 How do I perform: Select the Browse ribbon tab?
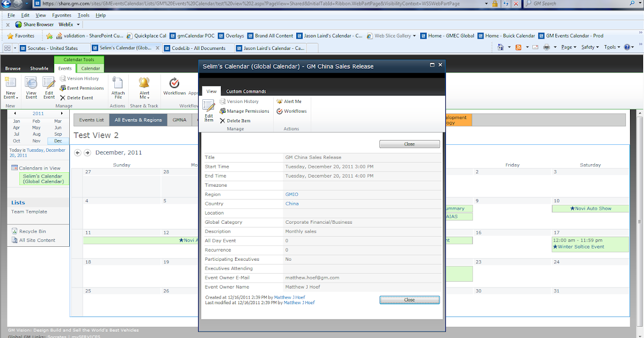pyautogui.click(x=13, y=69)
